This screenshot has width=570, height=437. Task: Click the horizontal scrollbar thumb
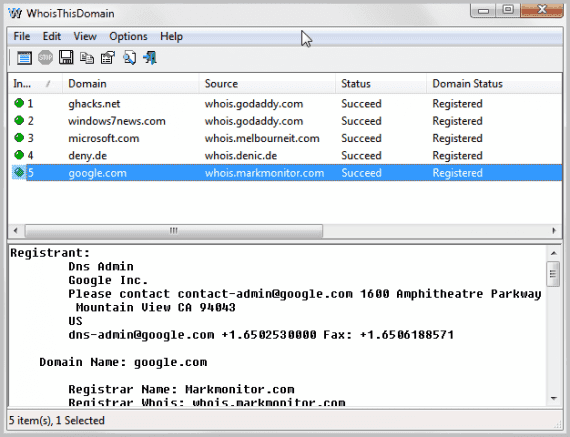173,230
